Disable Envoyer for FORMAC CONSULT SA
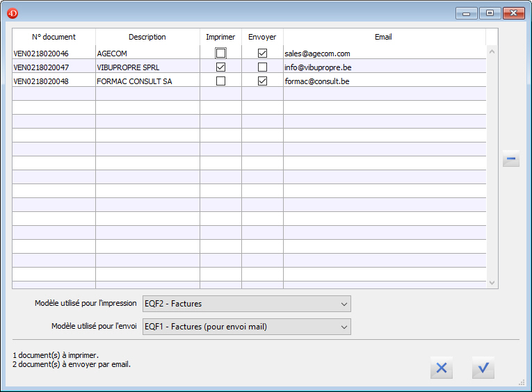 click(x=262, y=81)
